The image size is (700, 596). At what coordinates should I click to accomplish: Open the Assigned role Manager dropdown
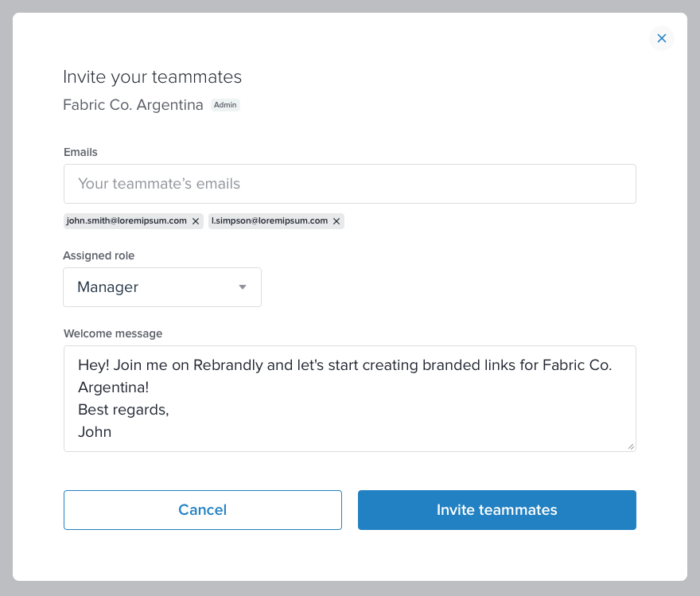click(x=162, y=287)
